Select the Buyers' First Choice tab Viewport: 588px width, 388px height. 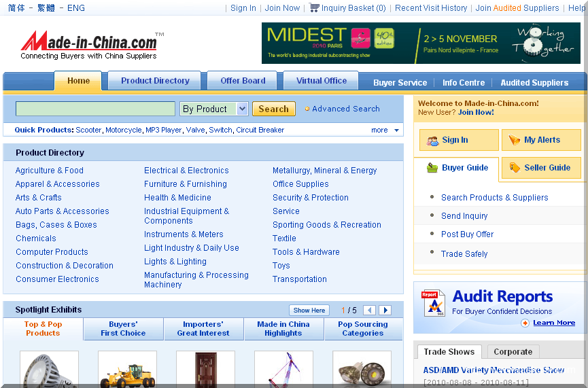tap(123, 329)
